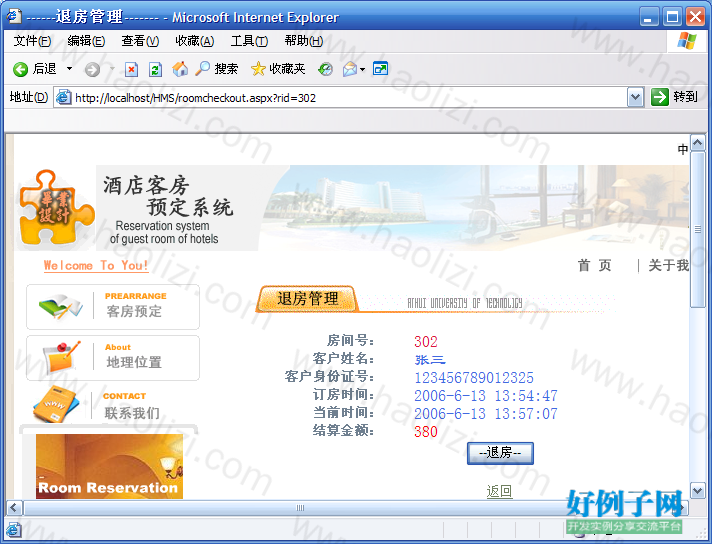Open the Search (搜索) toolbar button
Screen dimensions: 712x544
217,69
